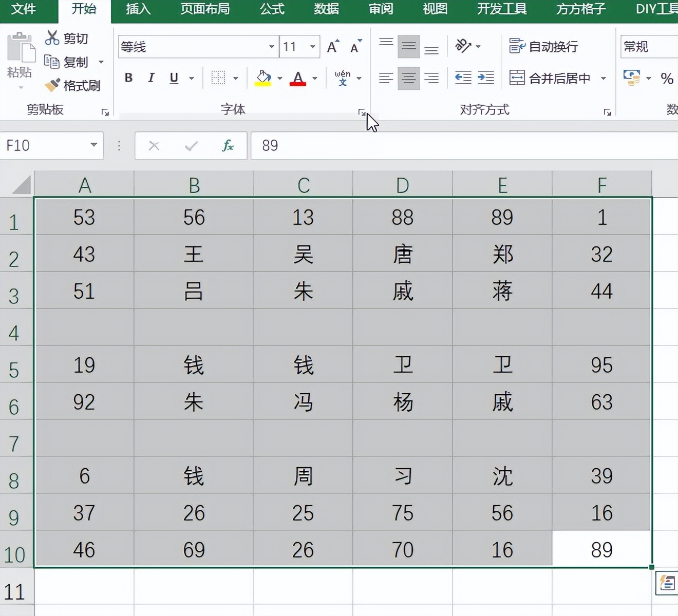This screenshot has height=616, width=678.
Task: Click the Insert Function fx icon
Action: pyautogui.click(x=228, y=146)
